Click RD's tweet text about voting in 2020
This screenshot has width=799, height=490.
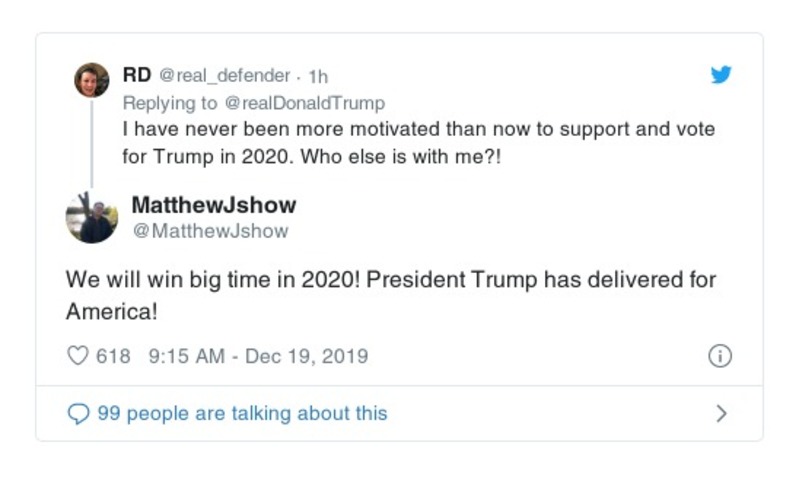pyautogui.click(x=418, y=143)
